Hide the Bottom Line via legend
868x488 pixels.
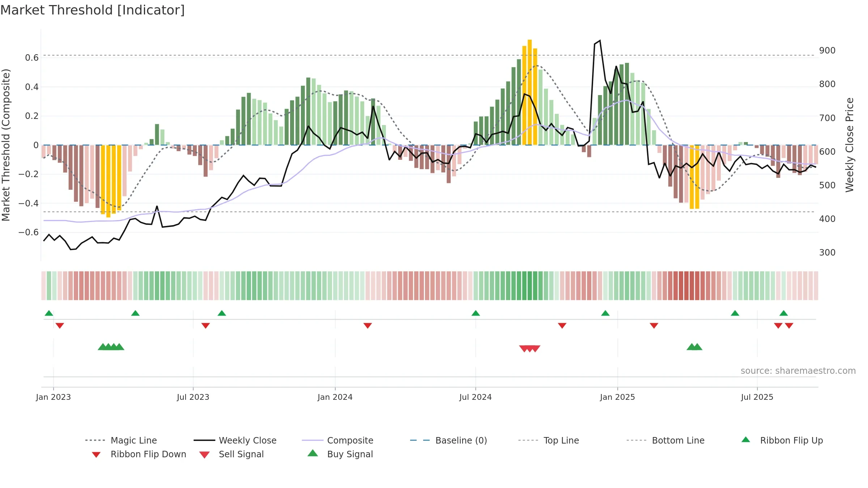pos(665,440)
